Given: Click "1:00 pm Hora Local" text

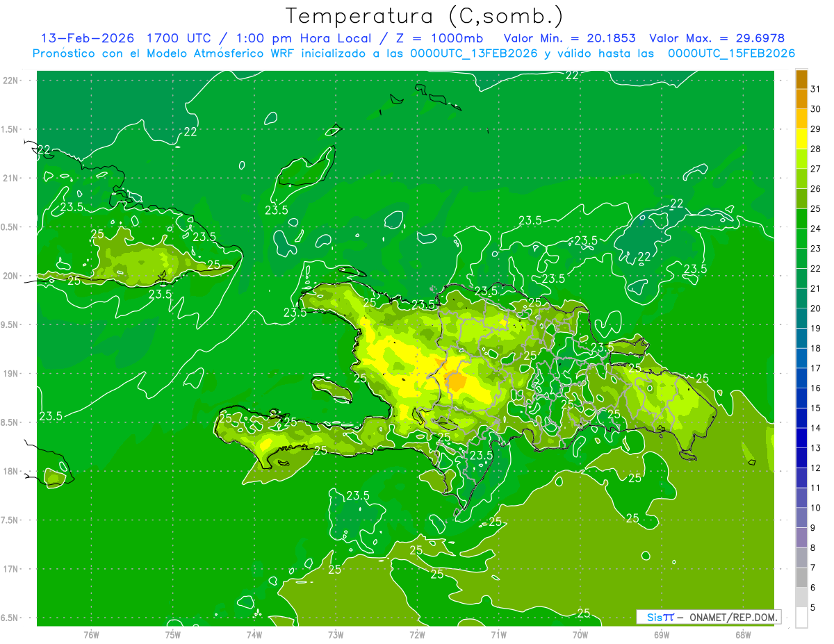Looking at the screenshot, I should click(305, 39).
